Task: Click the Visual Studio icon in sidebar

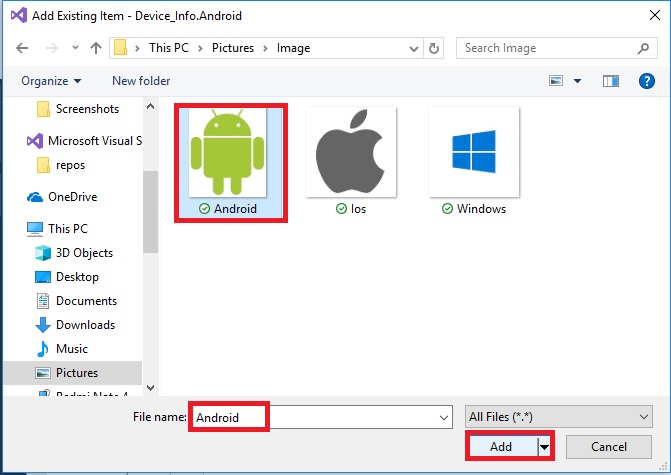Action: (35, 141)
